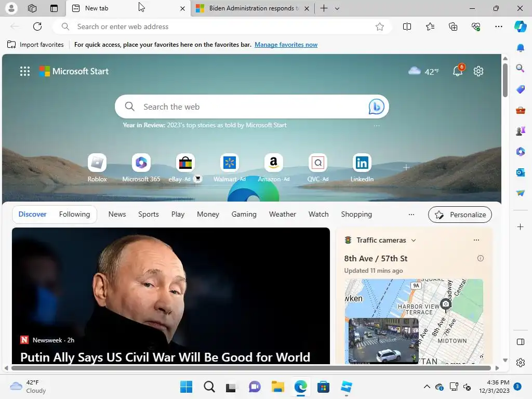This screenshot has width=532, height=399.
Task: Open Microsoft Start notifications bell
Action: [458, 71]
